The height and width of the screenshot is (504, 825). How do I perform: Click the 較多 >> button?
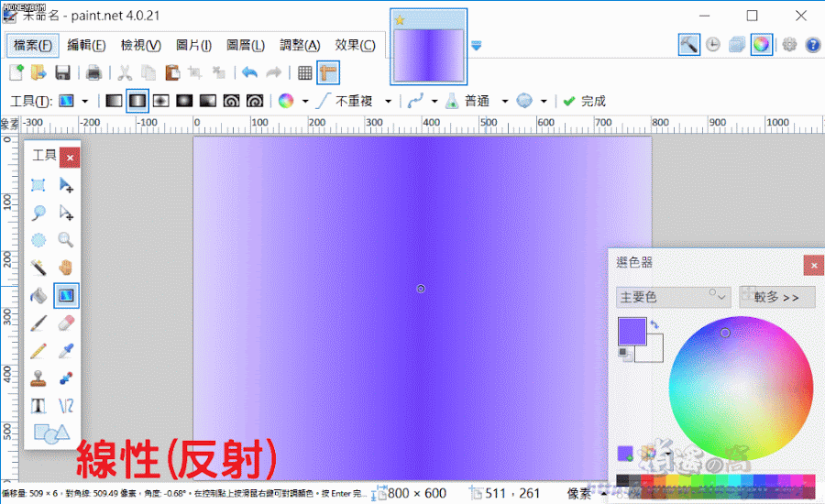click(777, 297)
